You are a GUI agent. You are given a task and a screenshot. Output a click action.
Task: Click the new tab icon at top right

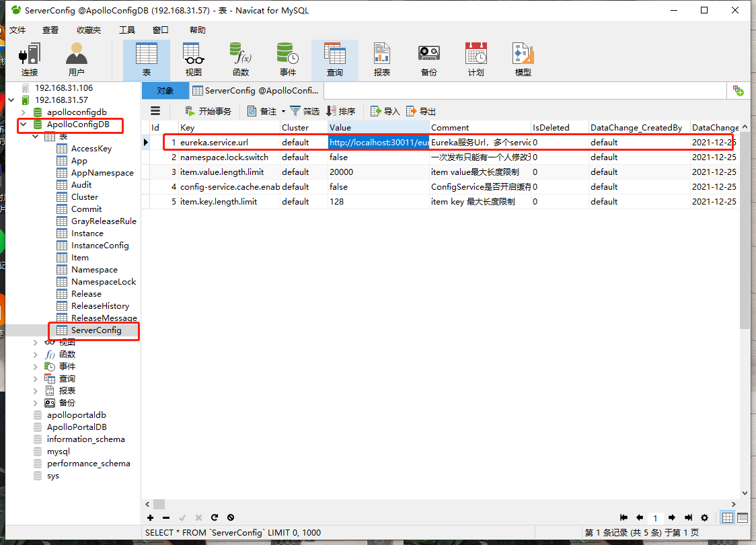tap(738, 91)
